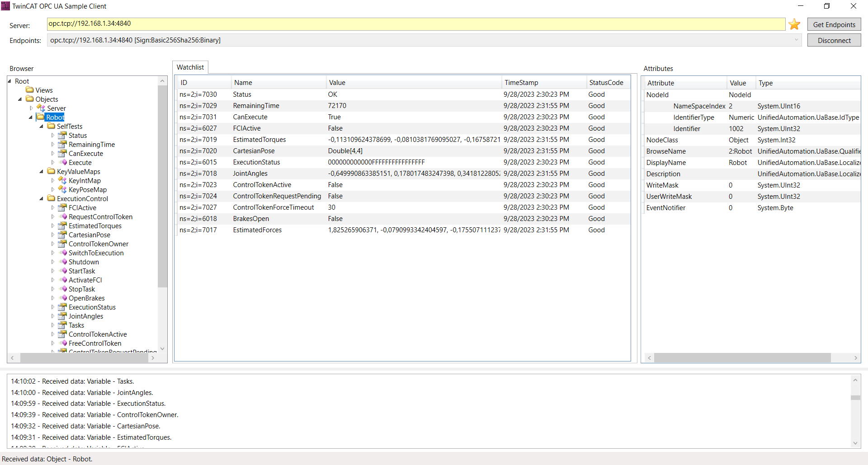Open the Endpoints dropdown list
Image resolution: width=868 pixels, height=465 pixels.
(796, 40)
